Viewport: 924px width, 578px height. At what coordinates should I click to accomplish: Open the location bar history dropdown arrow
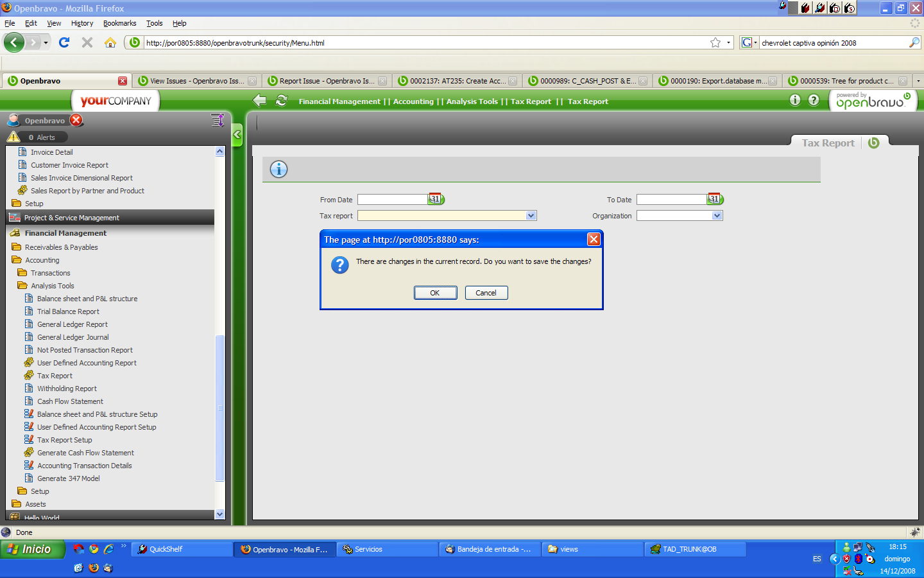coord(728,42)
